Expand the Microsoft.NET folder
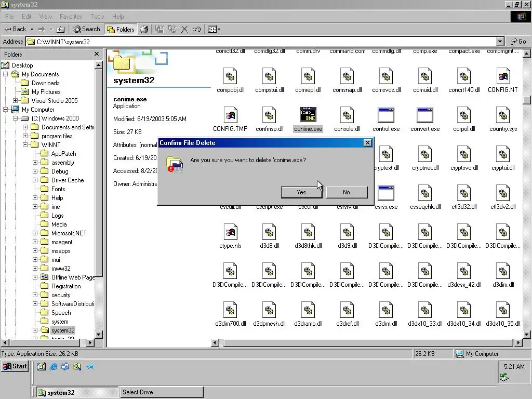 click(35, 233)
